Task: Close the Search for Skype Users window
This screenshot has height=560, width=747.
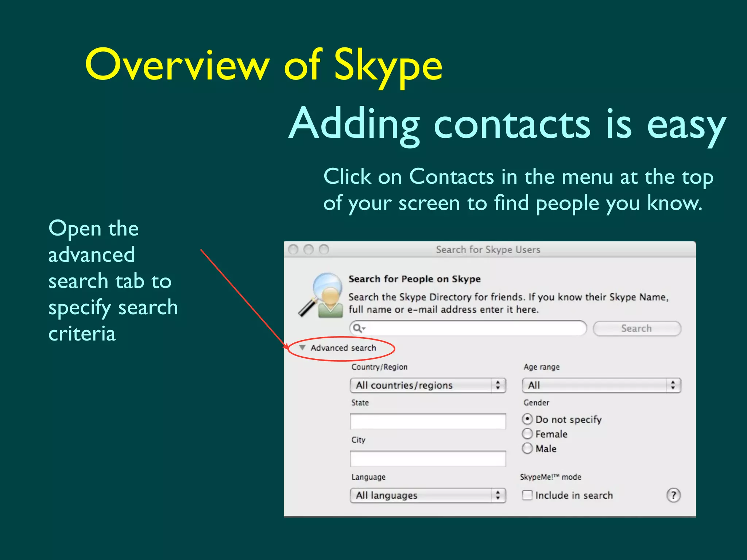Action: [x=293, y=249]
